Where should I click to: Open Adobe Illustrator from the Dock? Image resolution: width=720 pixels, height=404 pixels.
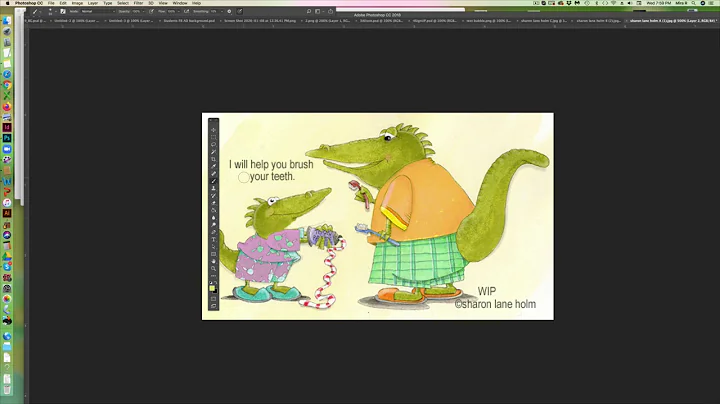7,213
